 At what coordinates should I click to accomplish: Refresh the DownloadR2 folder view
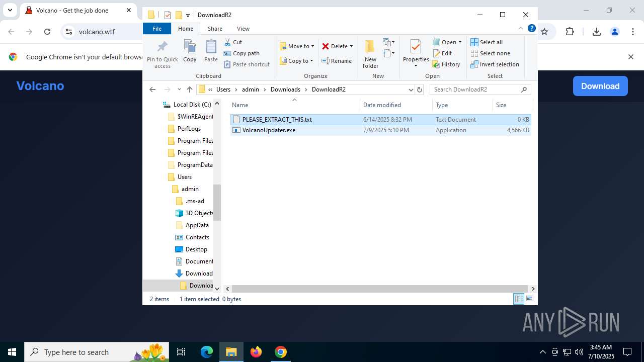click(x=420, y=89)
